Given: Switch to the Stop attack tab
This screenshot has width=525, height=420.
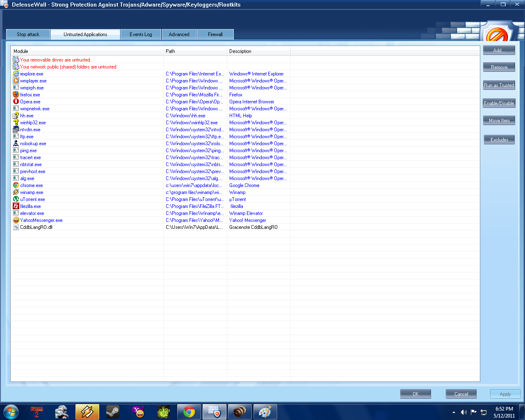Looking at the screenshot, I should click(28, 34).
